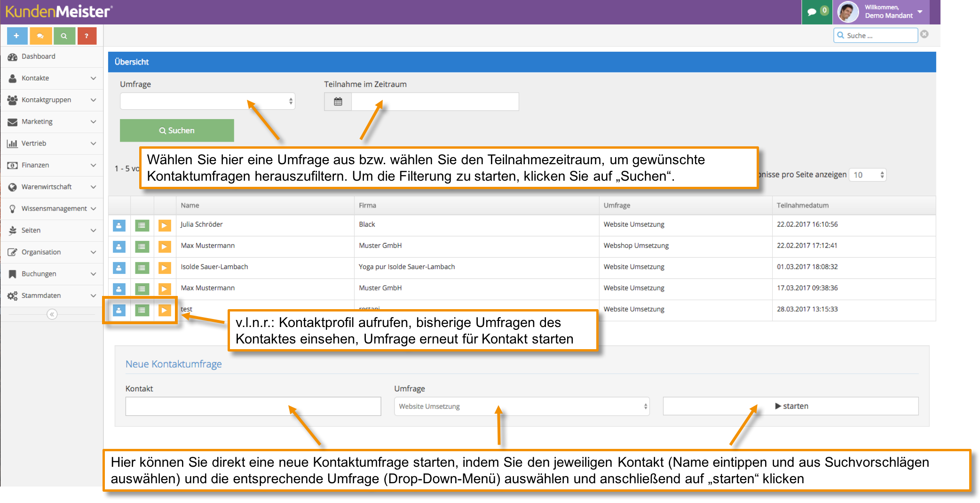Select the Webshop Umsetzung survey cell

pos(685,246)
